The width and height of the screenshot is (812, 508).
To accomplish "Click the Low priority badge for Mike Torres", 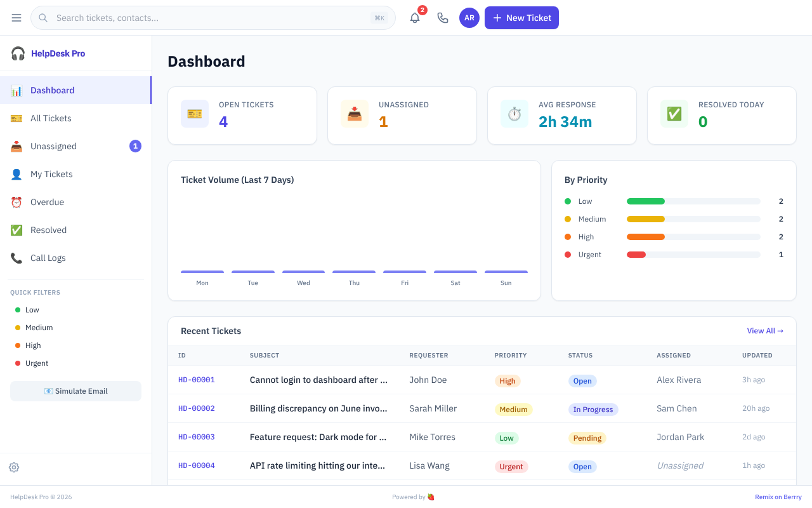I will (x=507, y=438).
